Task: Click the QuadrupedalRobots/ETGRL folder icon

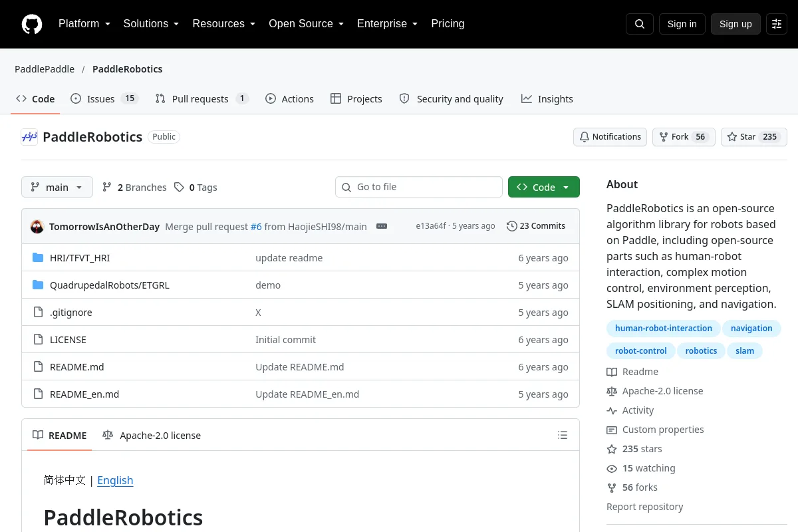Action: [38, 285]
